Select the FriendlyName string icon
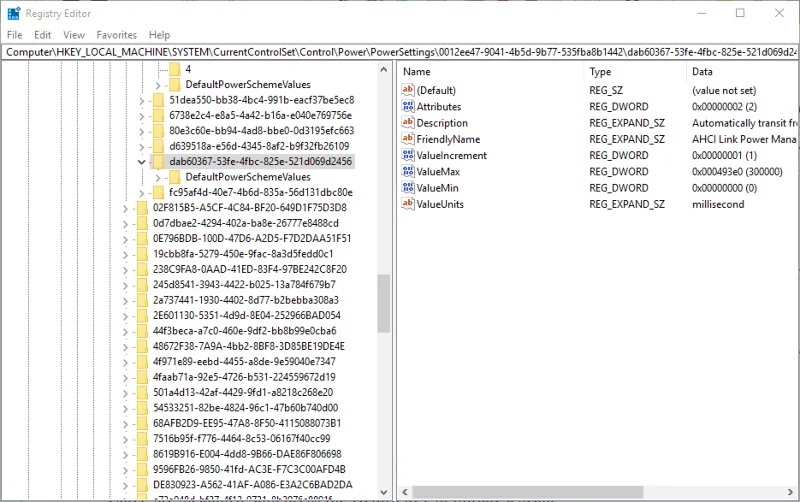 pyautogui.click(x=408, y=139)
